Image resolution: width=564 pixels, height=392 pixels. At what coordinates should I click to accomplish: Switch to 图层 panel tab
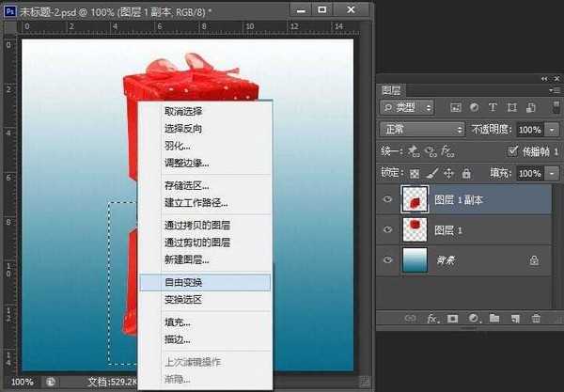[x=391, y=90]
